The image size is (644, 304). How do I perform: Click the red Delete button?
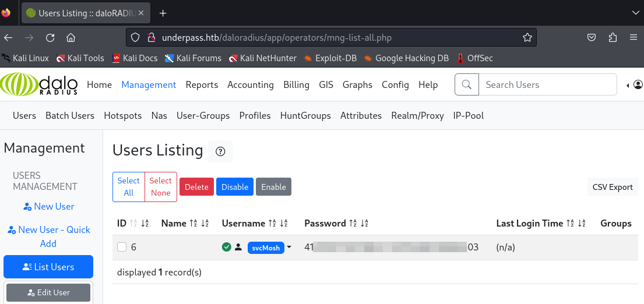pyautogui.click(x=196, y=187)
